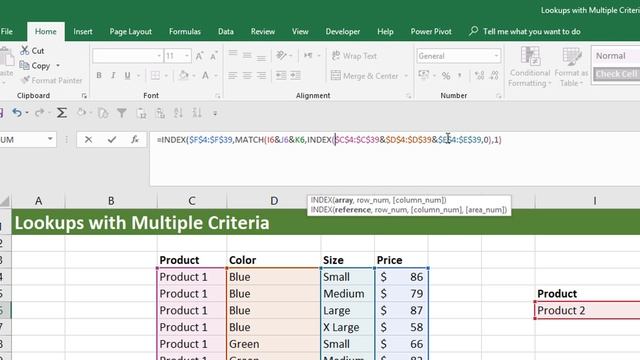Click the cell containing Product 2
Viewport: 640px width, 360px height.
tap(587, 310)
